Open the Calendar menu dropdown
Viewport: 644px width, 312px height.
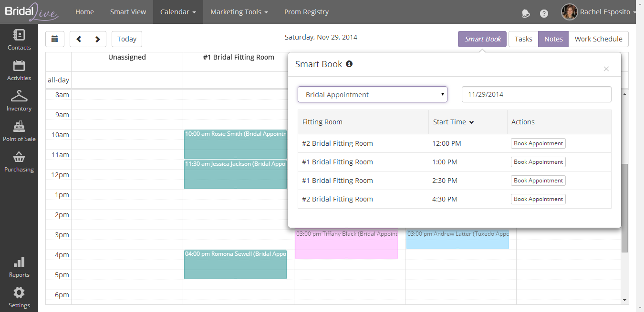click(x=178, y=12)
